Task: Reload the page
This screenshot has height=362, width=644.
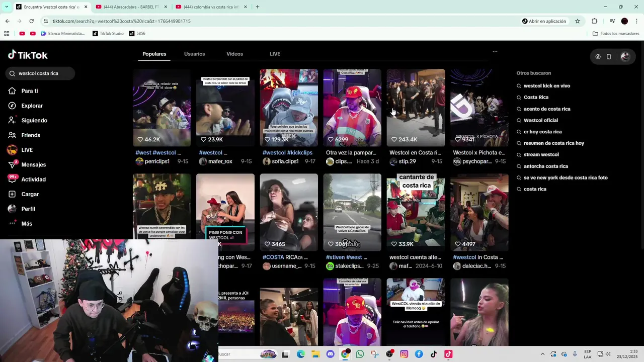Action: pyautogui.click(x=31, y=21)
